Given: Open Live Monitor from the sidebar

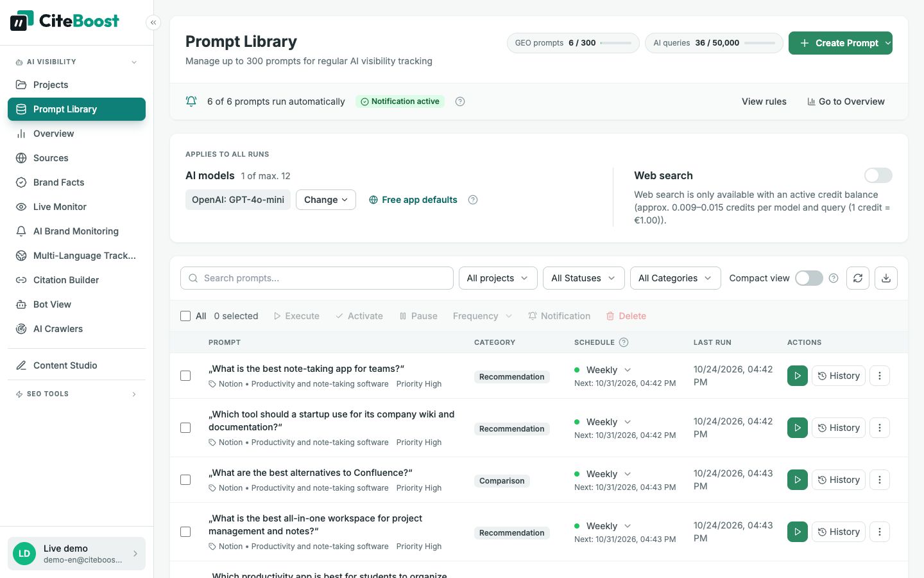Looking at the screenshot, I should click(x=76, y=207).
